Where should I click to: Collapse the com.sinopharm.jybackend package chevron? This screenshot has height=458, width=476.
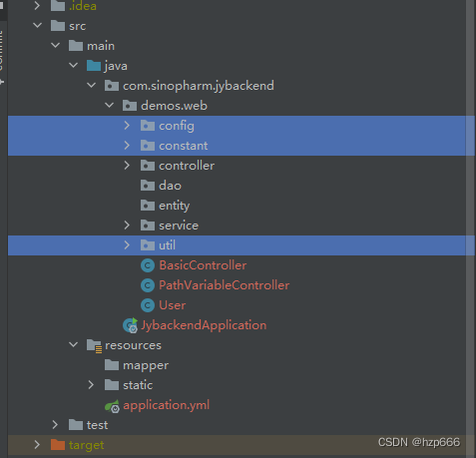(92, 85)
